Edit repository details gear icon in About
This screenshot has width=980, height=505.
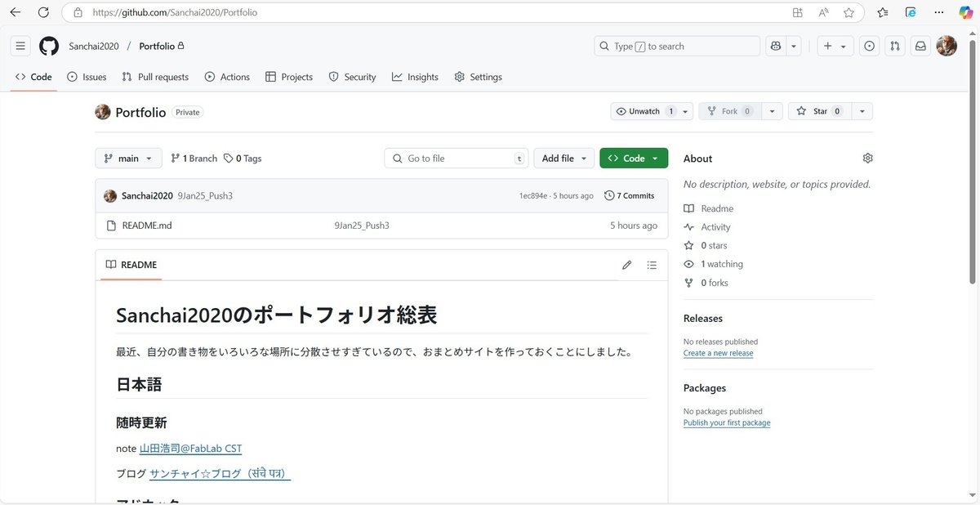click(867, 158)
